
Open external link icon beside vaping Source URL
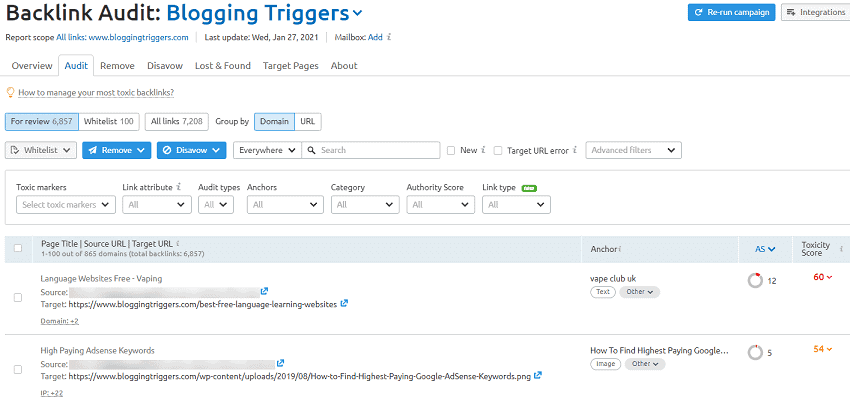(x=264, y=291)
